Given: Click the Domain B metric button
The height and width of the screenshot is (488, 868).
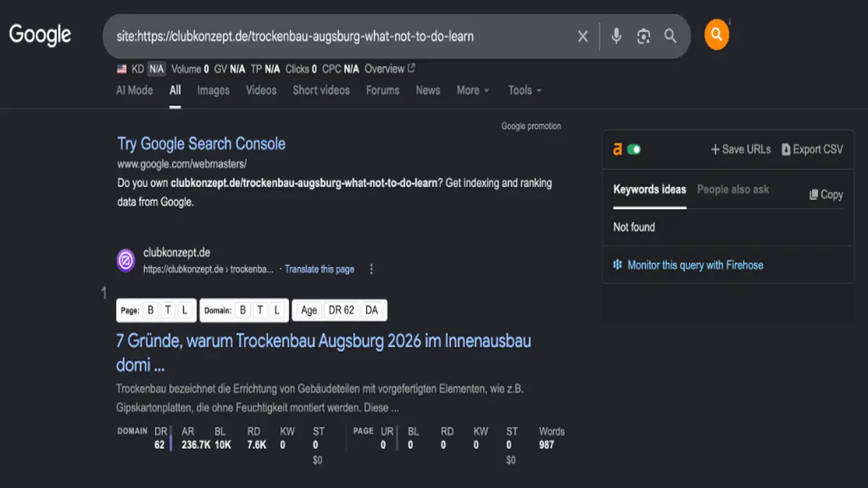Looking at the screenshot, I should 243,310.
